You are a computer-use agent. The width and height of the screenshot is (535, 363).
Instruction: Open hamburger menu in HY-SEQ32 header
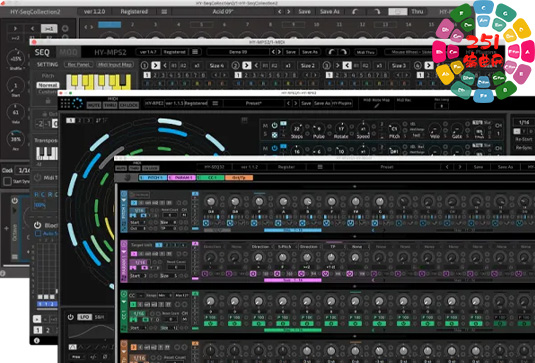point(320,167)
